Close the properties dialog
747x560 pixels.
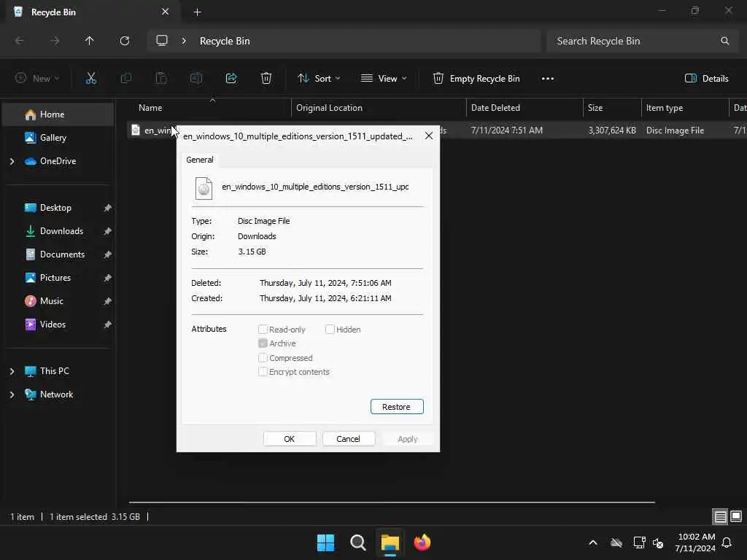[429, 136]
